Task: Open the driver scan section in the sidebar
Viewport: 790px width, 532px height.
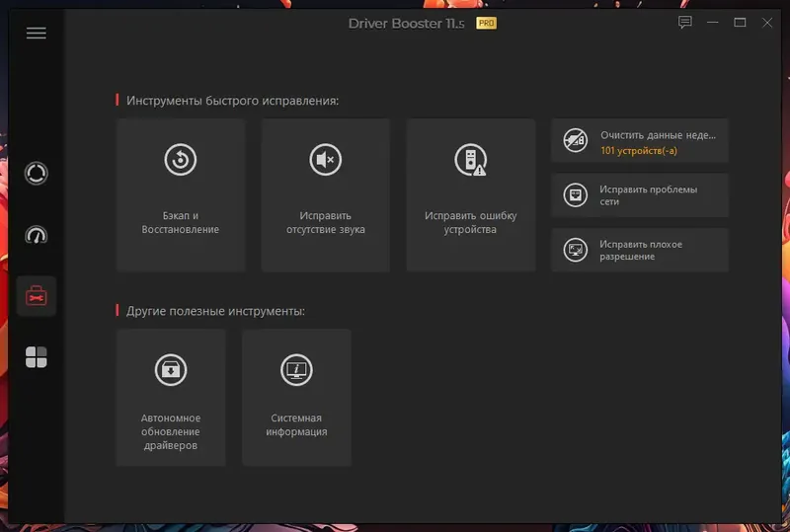Action: (x=36, y=174)
